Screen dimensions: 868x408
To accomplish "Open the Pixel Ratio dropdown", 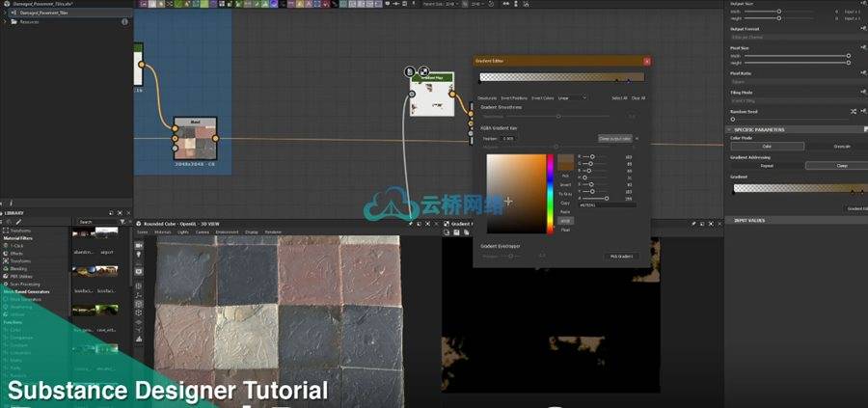I will 799,82.
